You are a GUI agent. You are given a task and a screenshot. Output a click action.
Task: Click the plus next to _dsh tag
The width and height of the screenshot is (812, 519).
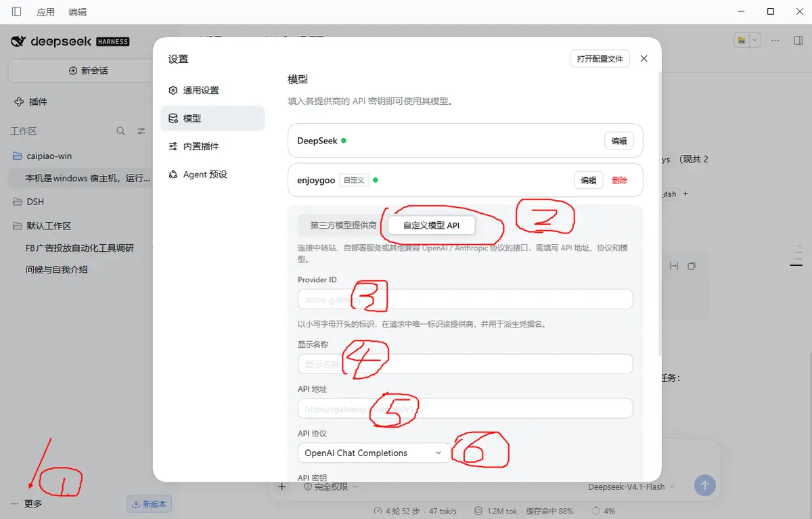[685, 194]
